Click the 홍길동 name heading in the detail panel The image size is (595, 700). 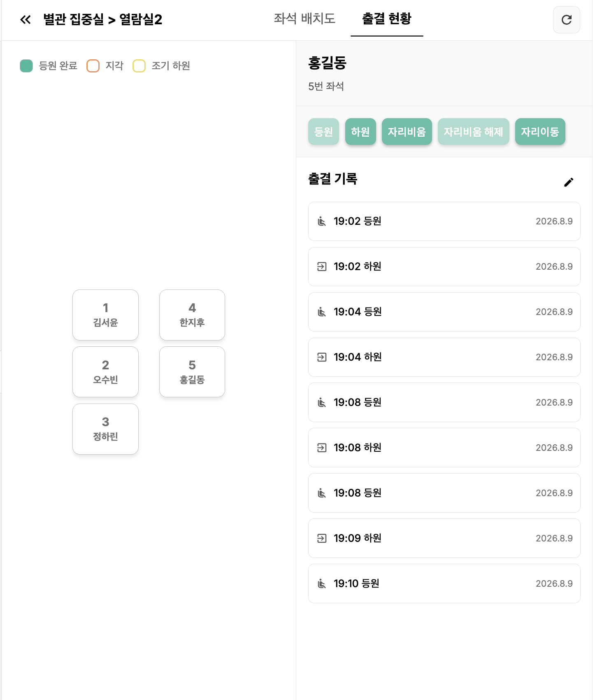point(328,63)
